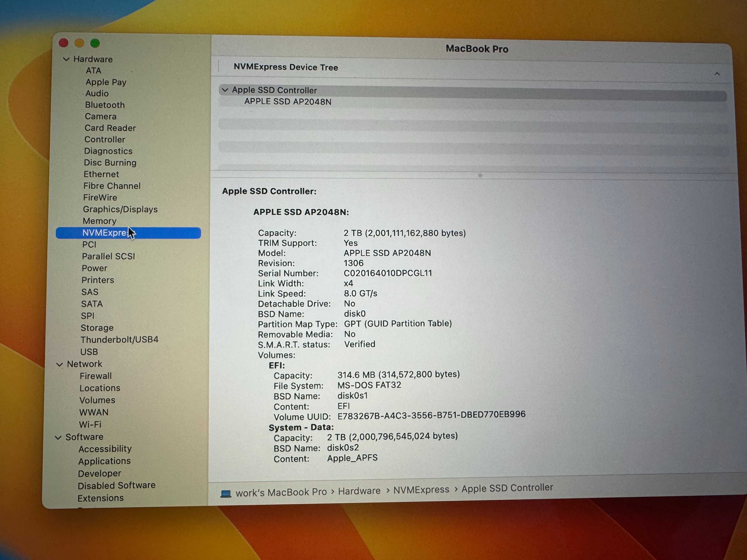Select Locations under Network
The width and height of the screenshot is (747, 560).
pos(100,388)
